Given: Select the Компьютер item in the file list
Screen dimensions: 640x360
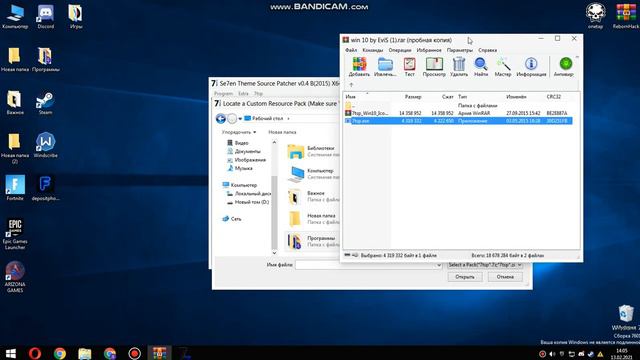Looking at the screenshot, I should point(313,174).
